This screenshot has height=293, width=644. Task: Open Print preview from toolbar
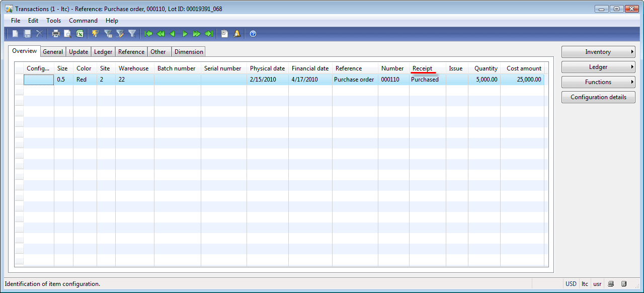click(x=67, y=34)
